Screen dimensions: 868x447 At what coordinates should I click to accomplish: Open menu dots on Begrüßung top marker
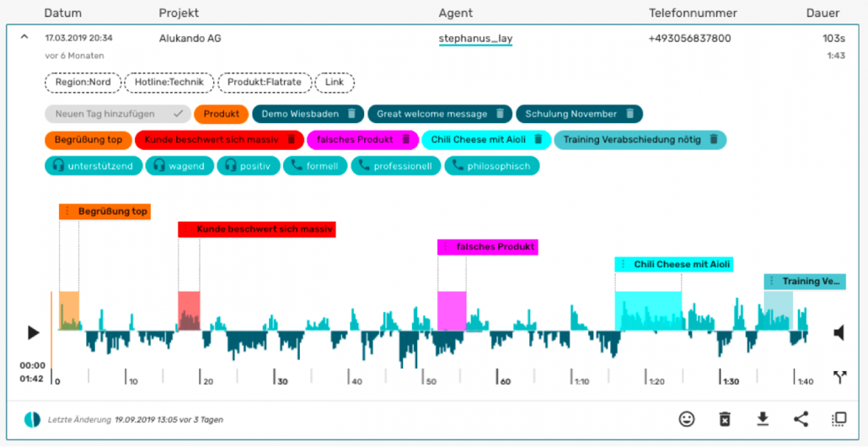point(67,212)
